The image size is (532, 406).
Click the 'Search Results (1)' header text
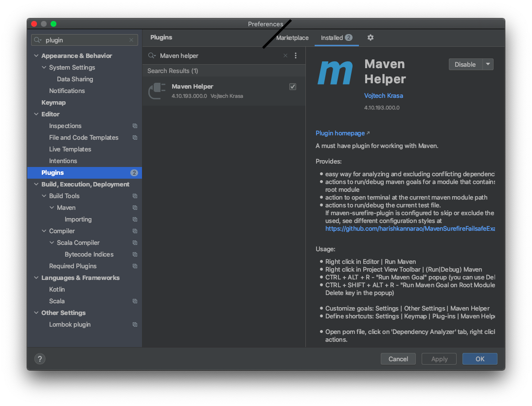(173, 71)
